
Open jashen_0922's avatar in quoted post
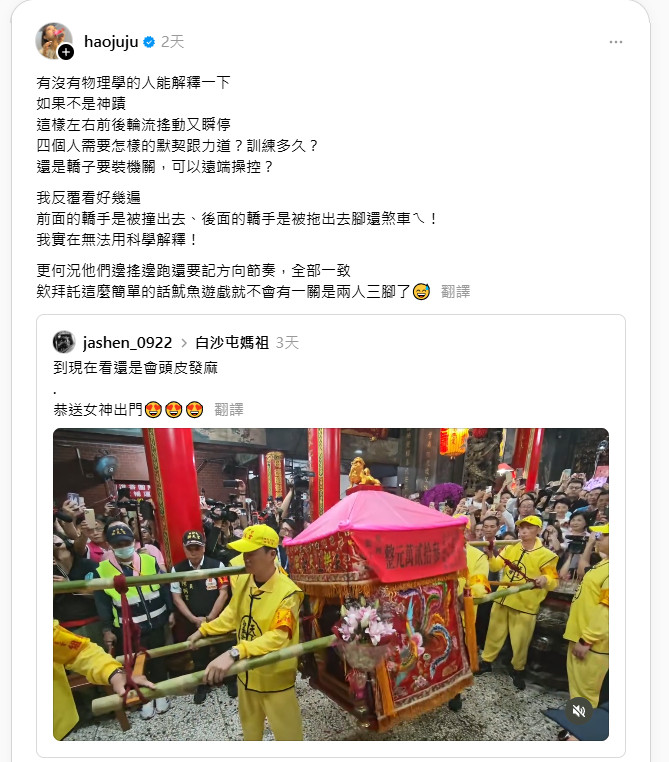(64, 342)
